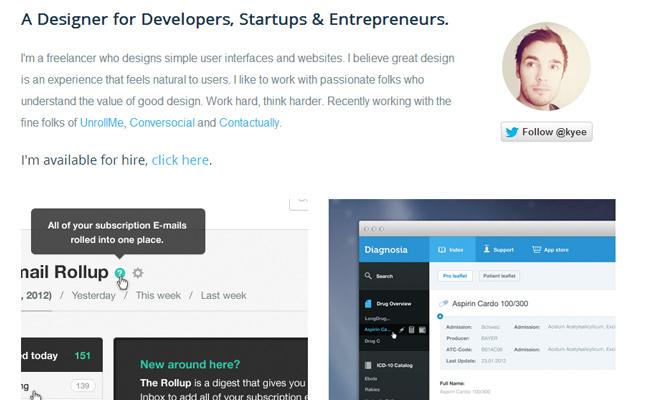660x400 pixels.
Task: Click the Twitter bird icon
Action: click(x=512, y=131)
